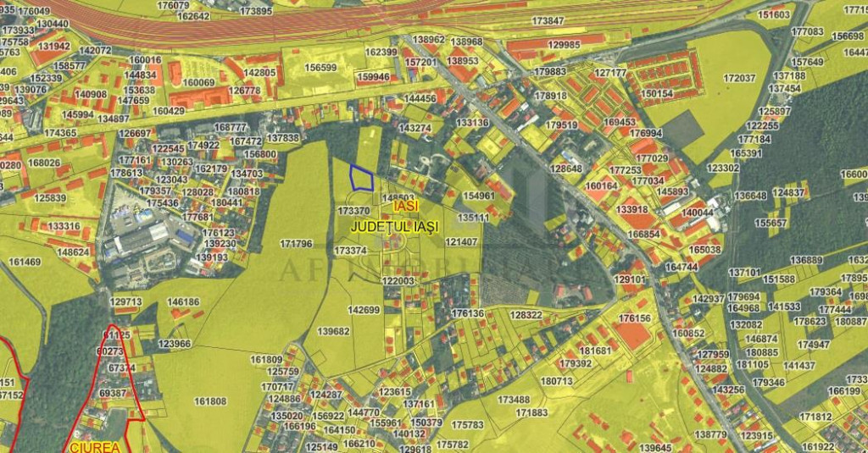This screenshot has height=453, width=868.
Task: Click parcel label 173374
Action: click(x=350, y=251)
